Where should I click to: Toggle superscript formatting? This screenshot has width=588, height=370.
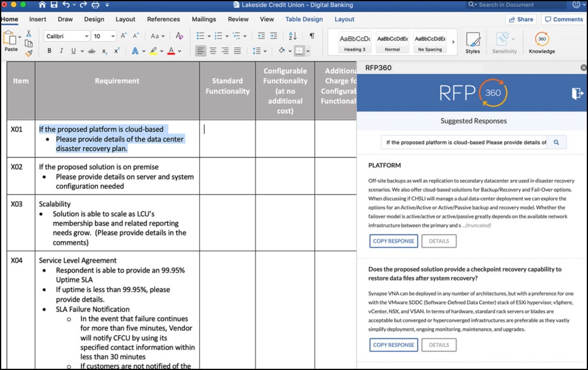click(x=117, y=51)
